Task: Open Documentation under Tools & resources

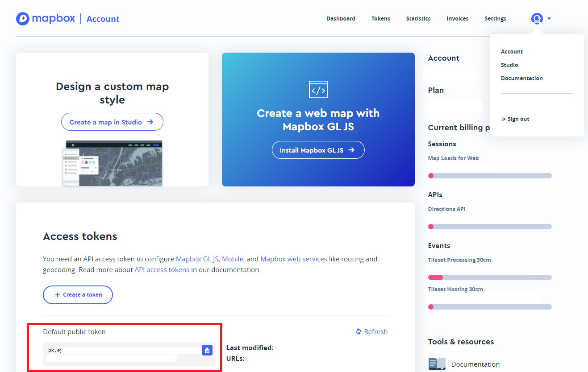Action: point(475,364)
